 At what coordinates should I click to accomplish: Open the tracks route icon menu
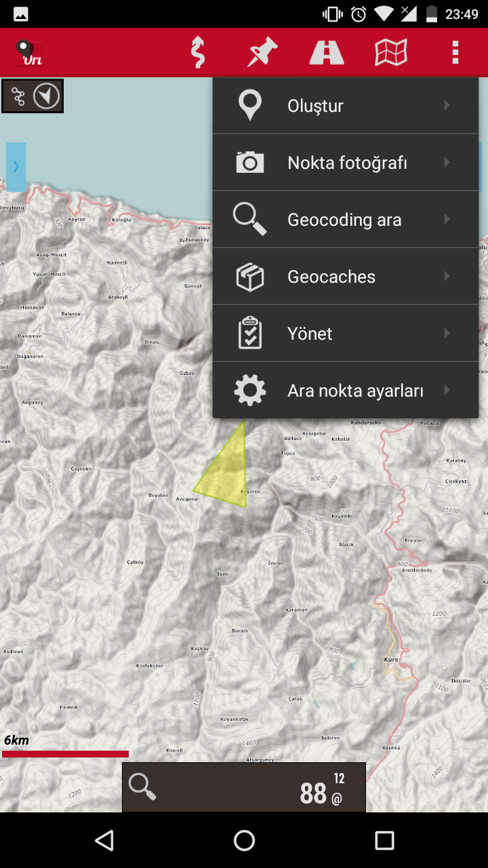click(197, 53)
